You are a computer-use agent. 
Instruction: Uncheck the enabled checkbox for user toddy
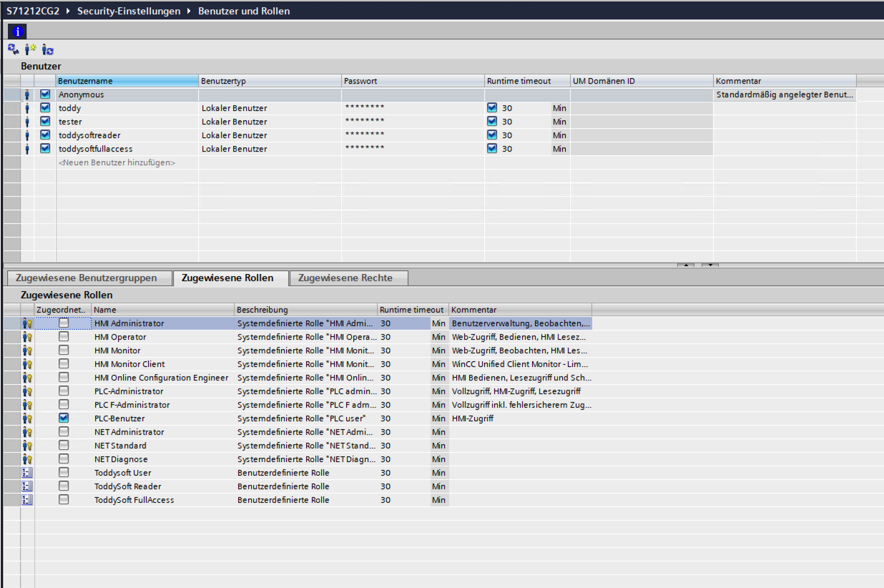(45, 108)
